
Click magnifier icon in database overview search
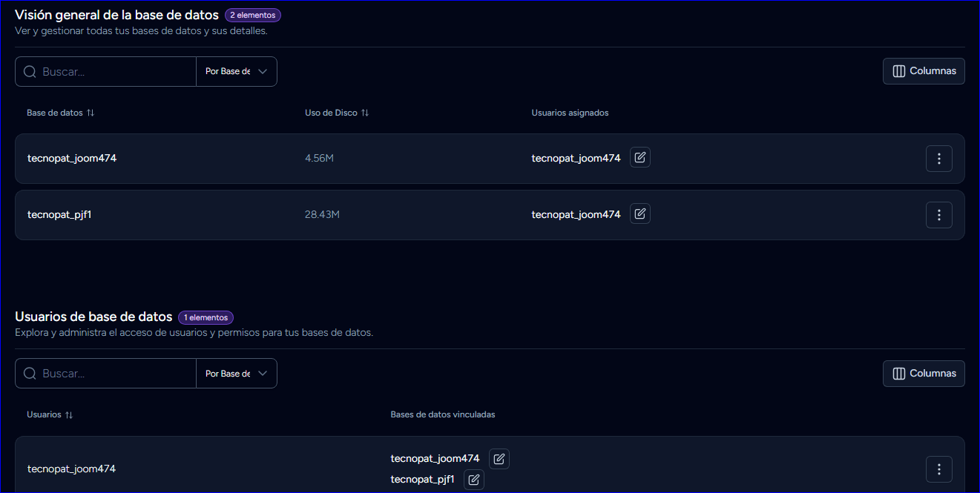(x=30, y=72)
